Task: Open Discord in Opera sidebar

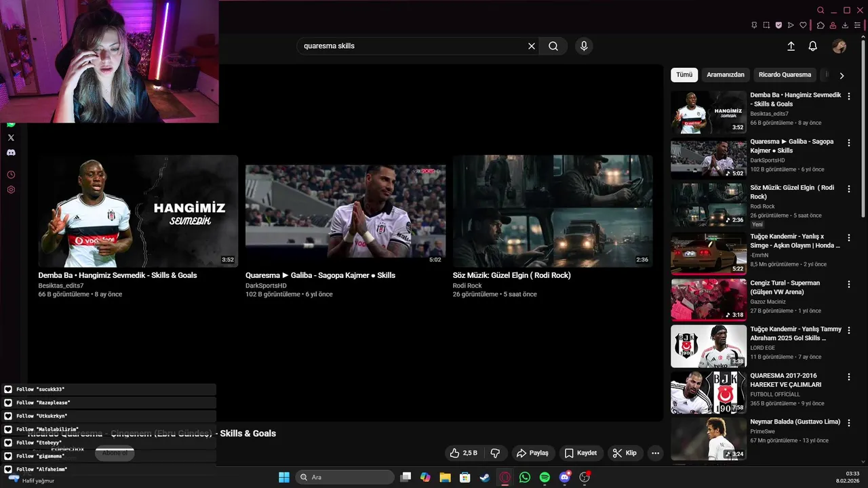Action: pyautogui.click(x=11, y=152)
